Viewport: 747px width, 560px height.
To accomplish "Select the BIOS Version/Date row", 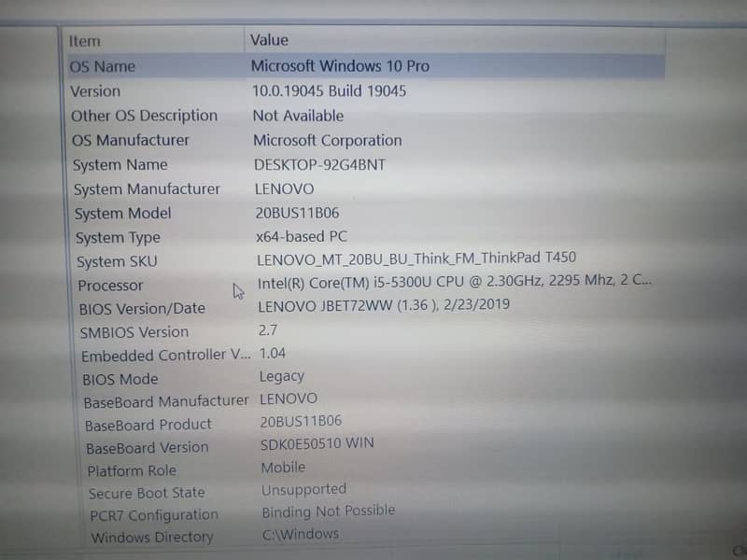I will [142, 309].
